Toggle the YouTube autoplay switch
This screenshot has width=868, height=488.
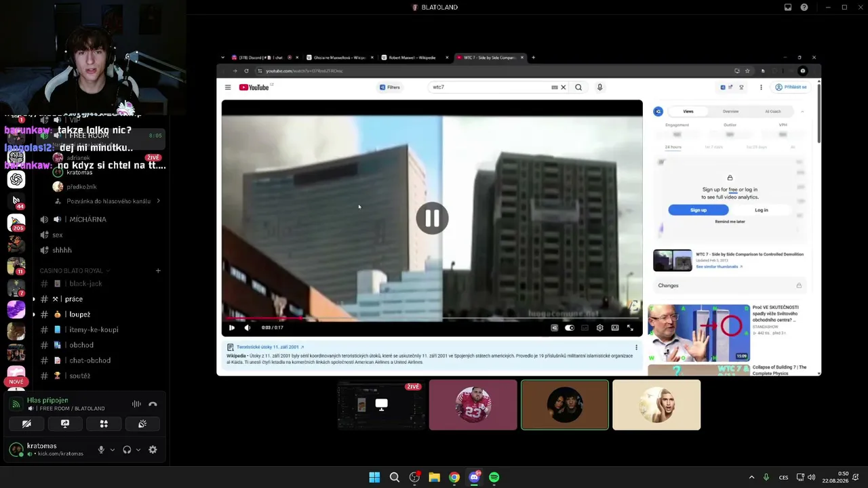click(570, 328)
